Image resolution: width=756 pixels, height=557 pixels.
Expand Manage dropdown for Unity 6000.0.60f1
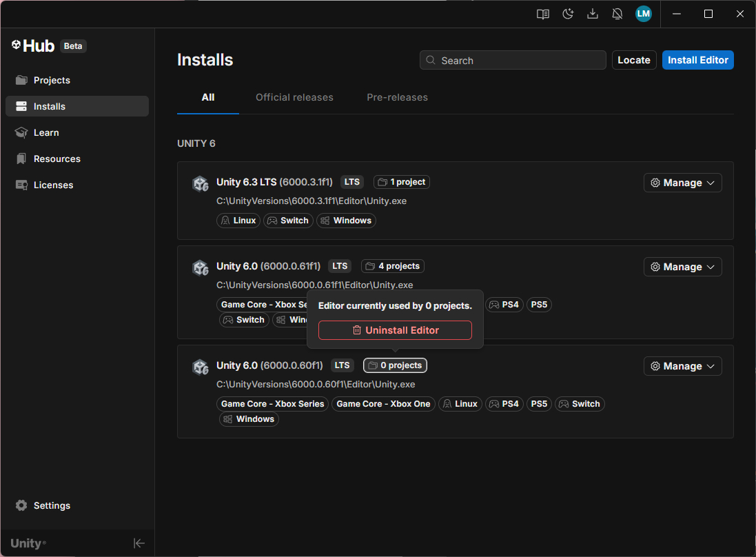[682, 366]
